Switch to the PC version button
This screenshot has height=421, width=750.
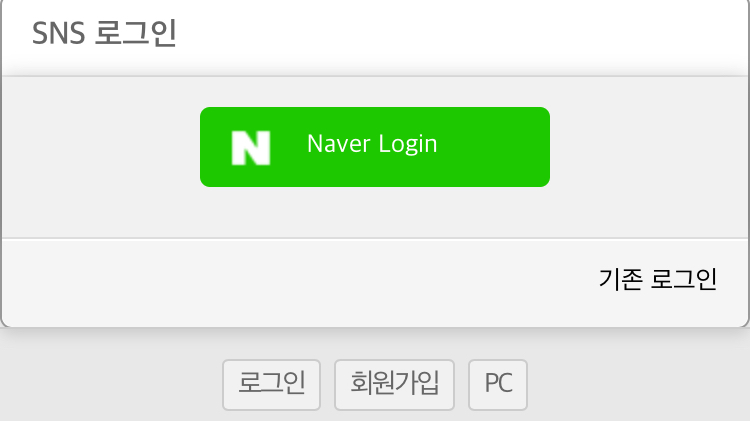[x=498, y=385]
